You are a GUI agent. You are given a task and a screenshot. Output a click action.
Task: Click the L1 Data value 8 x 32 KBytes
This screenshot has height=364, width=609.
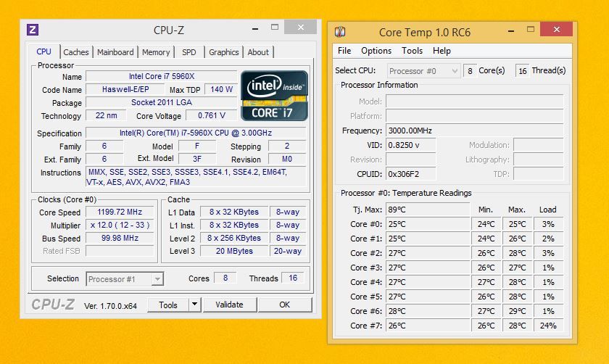pos(233,212)
